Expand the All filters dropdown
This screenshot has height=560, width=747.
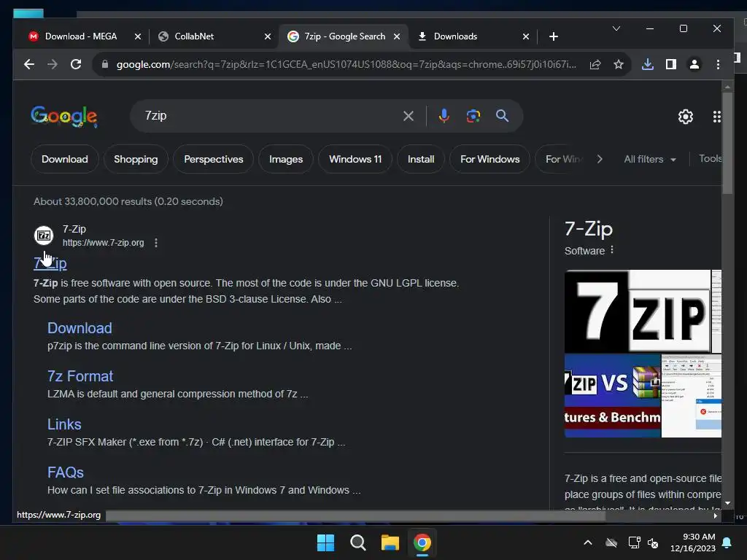pos(650,160)
